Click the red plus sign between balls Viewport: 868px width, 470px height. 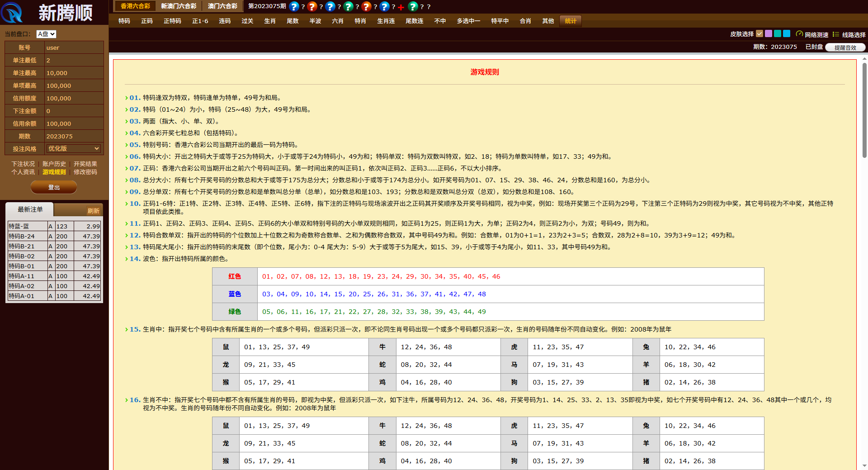(401, 7)
